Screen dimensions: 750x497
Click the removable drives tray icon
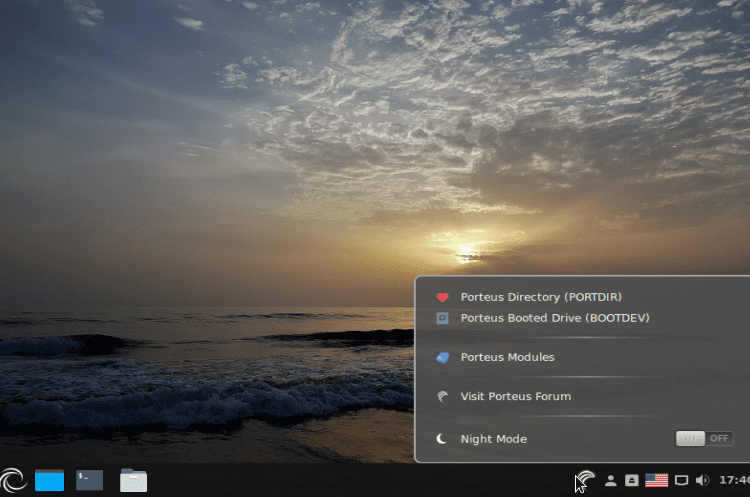[632, 480]
